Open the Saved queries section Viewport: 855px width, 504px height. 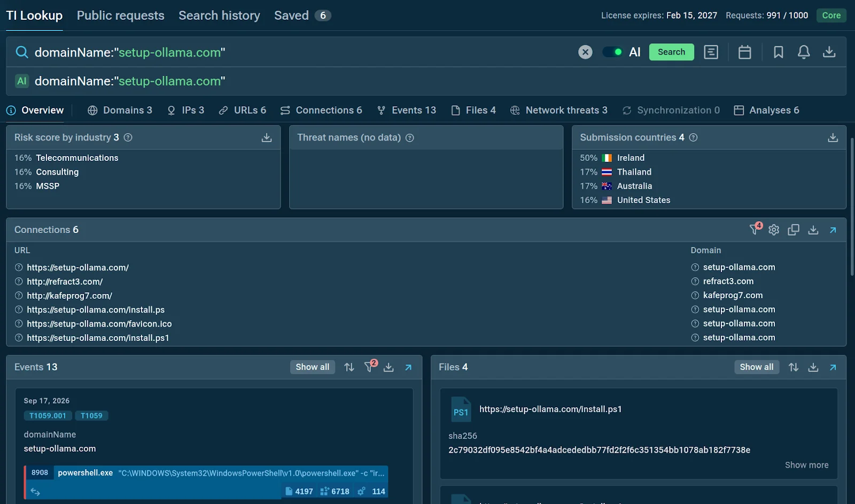302,15
